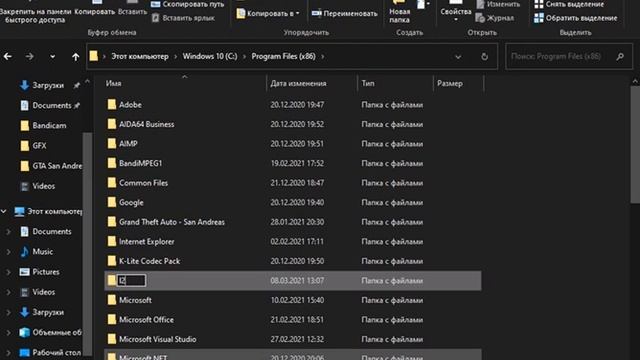Click "Вставить ярлык" in ribbon
This screenshot has height=360, width=640.
pyautogui.click(x=183, y=18)
